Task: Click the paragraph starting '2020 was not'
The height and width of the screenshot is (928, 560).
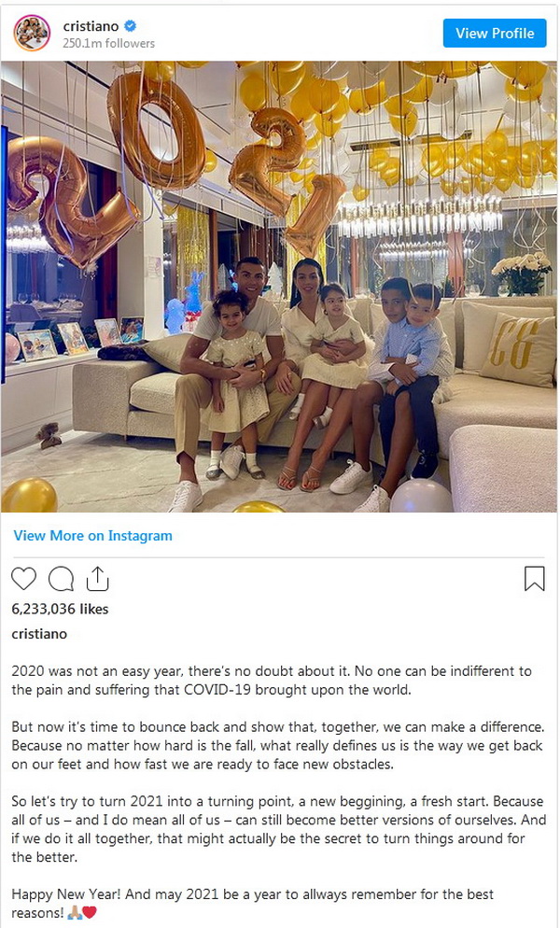Action: [x=272, y=681]
